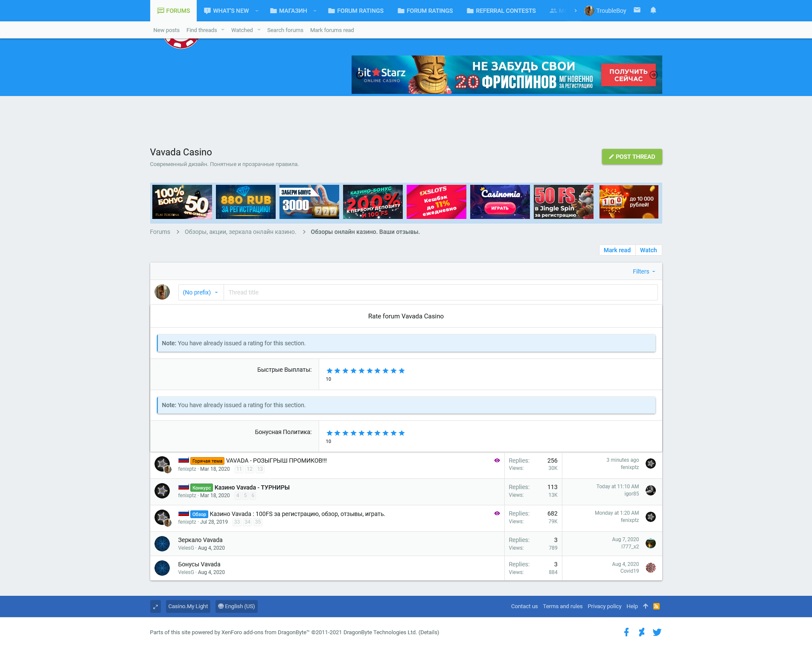
Task: Open the Filters dropdown
Action: tap(644, 271)
